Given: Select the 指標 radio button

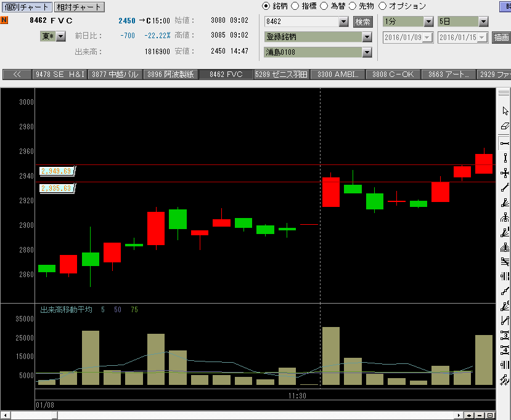Looking at the screenshot, I should click(295, 6).
